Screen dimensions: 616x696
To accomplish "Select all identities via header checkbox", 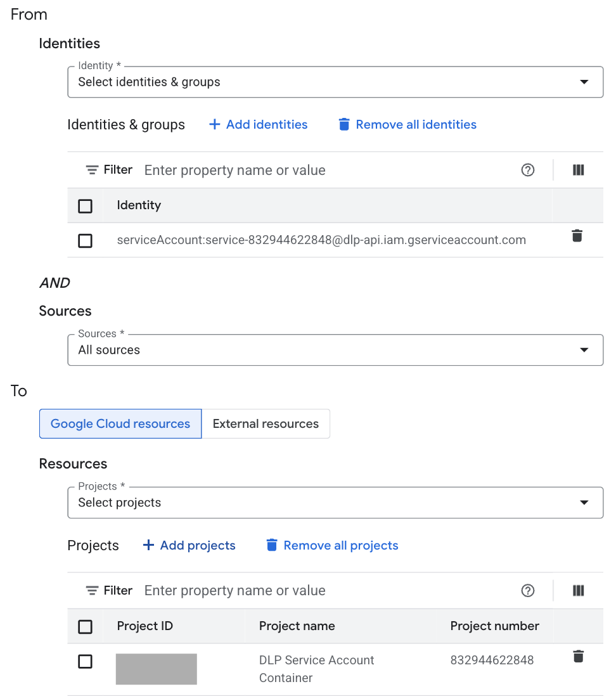I will point(85,205).
